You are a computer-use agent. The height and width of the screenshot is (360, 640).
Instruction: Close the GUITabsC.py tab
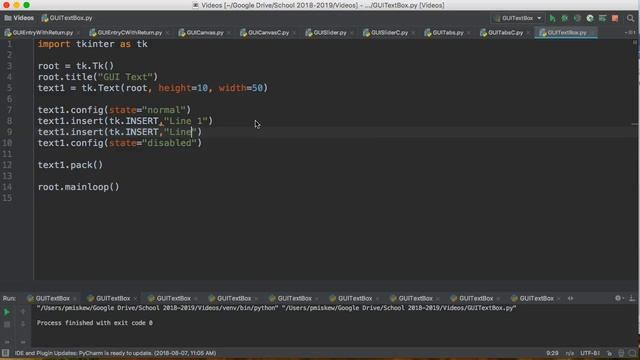click(528, 33)
